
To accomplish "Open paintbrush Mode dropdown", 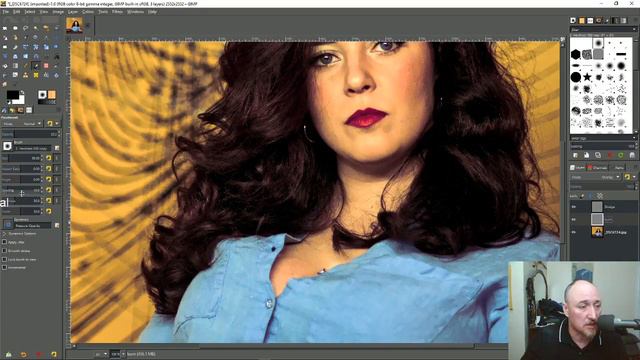I will (x=22, y=123).
